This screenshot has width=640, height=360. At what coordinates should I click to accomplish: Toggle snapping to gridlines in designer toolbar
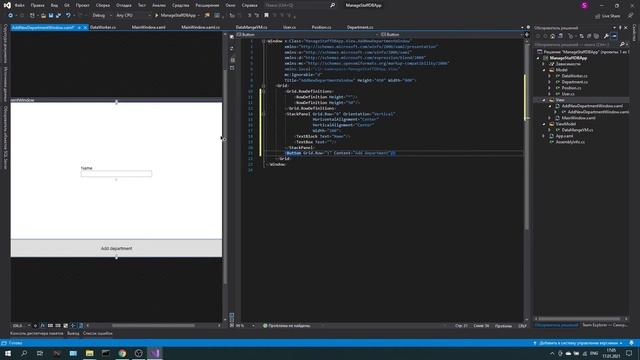[x=58, y=326]
